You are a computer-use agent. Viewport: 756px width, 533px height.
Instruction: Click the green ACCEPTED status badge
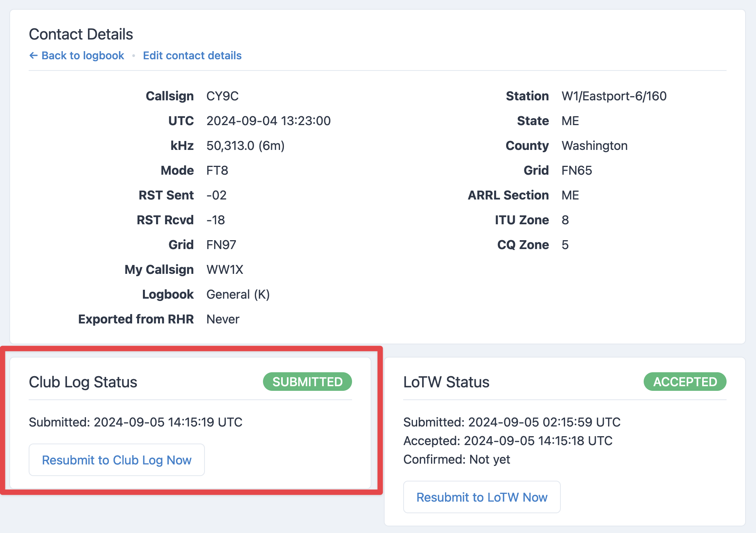tap(685, 382)
